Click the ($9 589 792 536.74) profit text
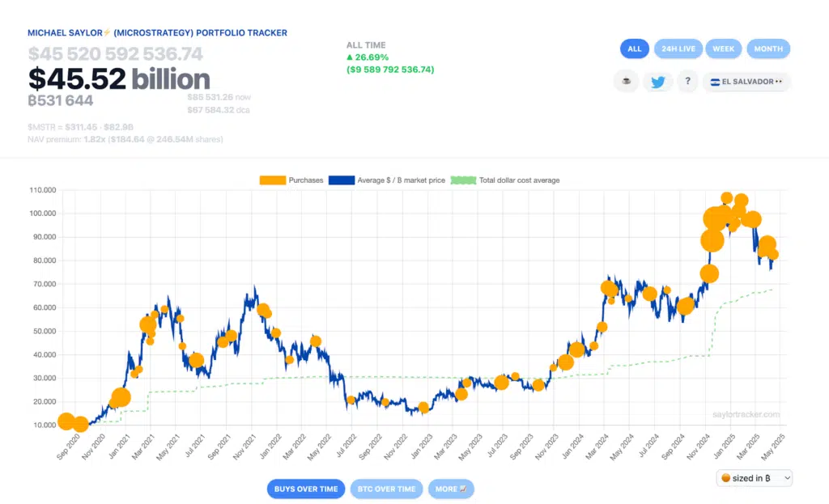The width and height of the screenshot is (829, 504). click(390, 70)
